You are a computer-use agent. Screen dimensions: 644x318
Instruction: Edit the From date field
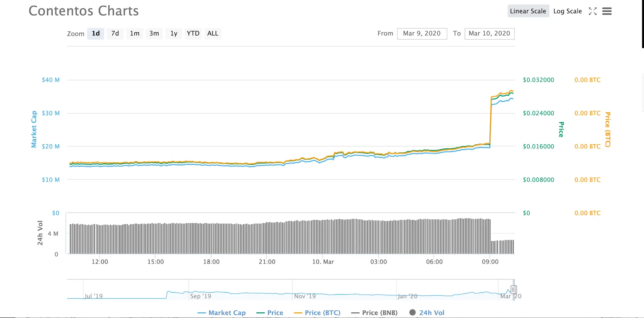tap(422, 33)
